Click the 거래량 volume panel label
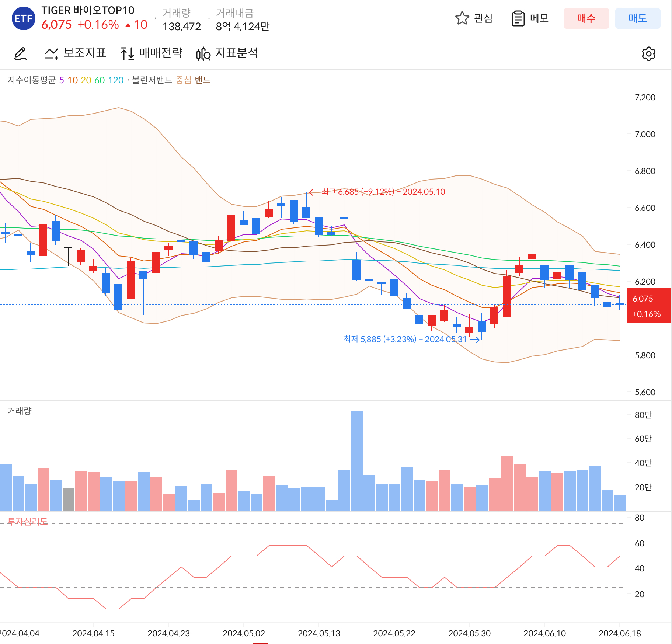 tap(20, 411)
